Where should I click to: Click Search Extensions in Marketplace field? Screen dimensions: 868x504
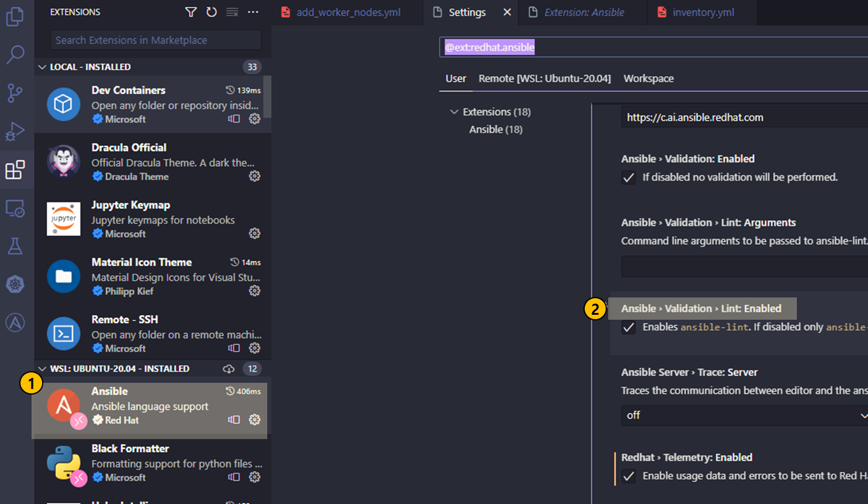click(156, 40)
